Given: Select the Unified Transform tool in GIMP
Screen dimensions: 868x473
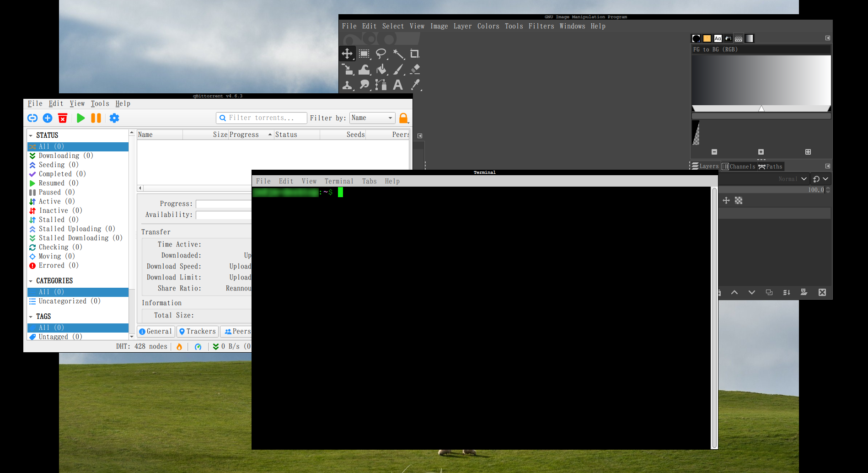Looking at the screenshot, I should 348,69.
